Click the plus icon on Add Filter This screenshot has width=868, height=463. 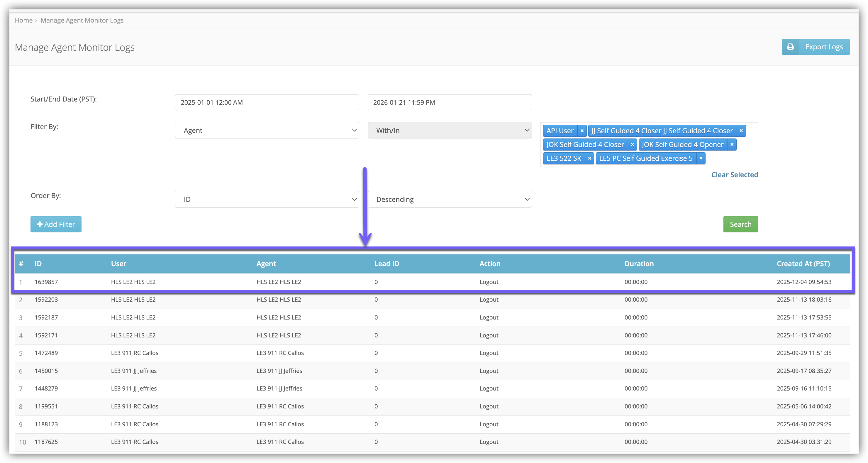coord(40,224)
